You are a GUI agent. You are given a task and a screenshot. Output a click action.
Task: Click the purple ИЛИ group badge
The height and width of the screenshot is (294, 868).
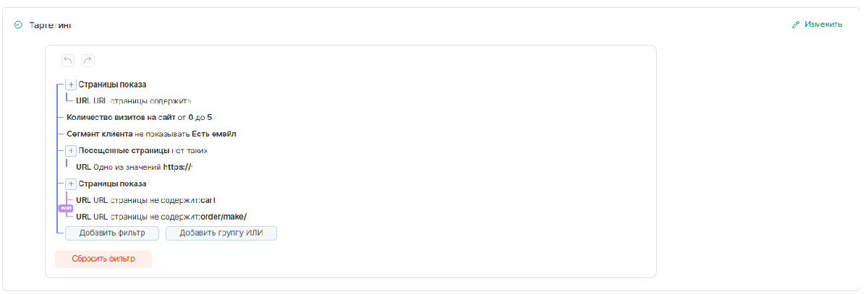click(x=66, y=208)
